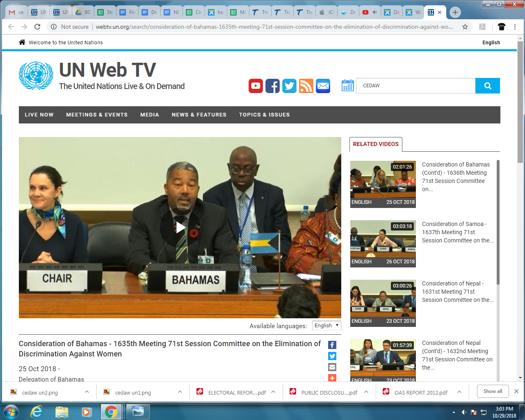This screenshot has height=420, width=525.
Task: Share video by small grey email icon
Action: pyautogui.click(x=332, y=367)
